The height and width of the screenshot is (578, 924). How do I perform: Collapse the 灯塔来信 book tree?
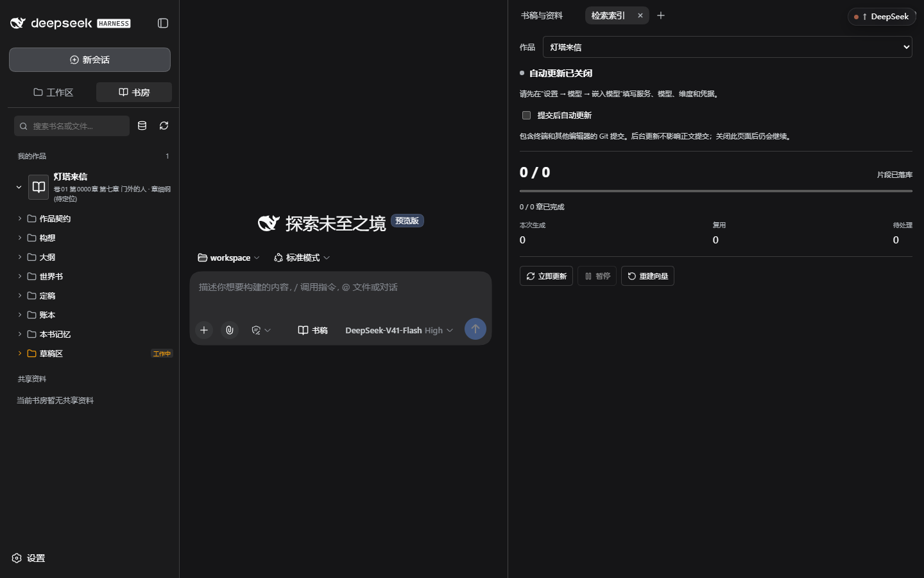pyautogui.click(x=19, y=188)
